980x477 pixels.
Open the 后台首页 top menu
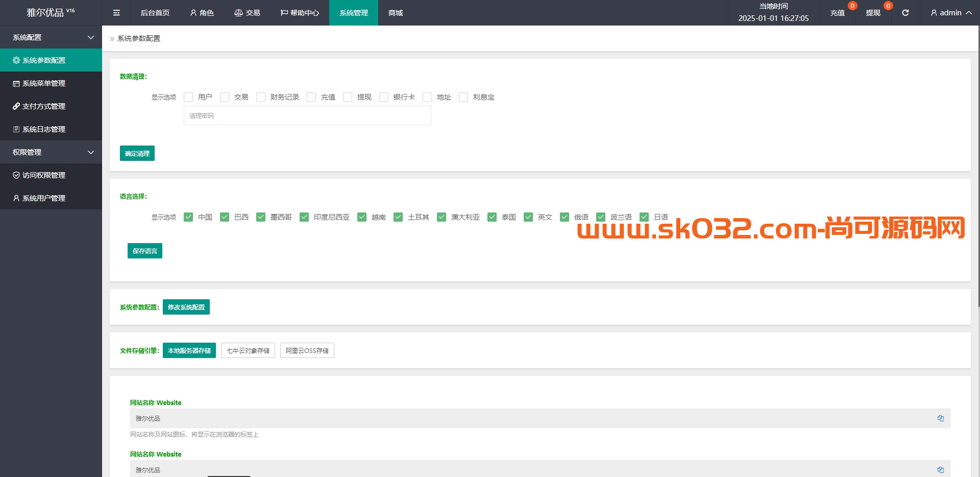[x=155, y=13]
